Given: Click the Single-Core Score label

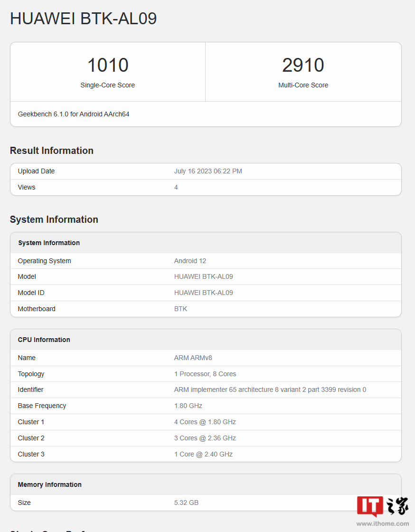Looking at the screenshot, I should point(108,85).
